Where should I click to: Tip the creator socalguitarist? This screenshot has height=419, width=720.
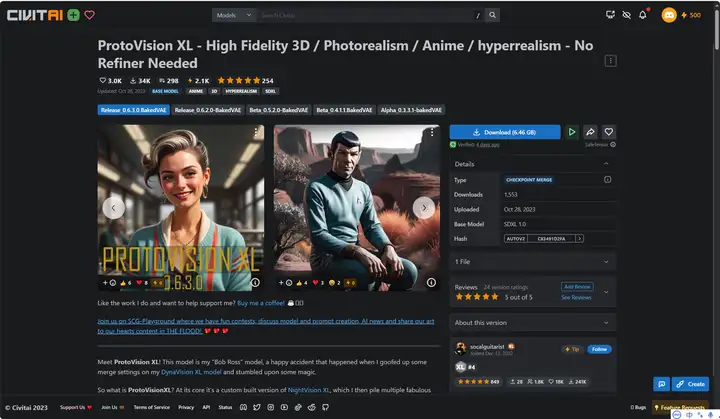(572, 349)
